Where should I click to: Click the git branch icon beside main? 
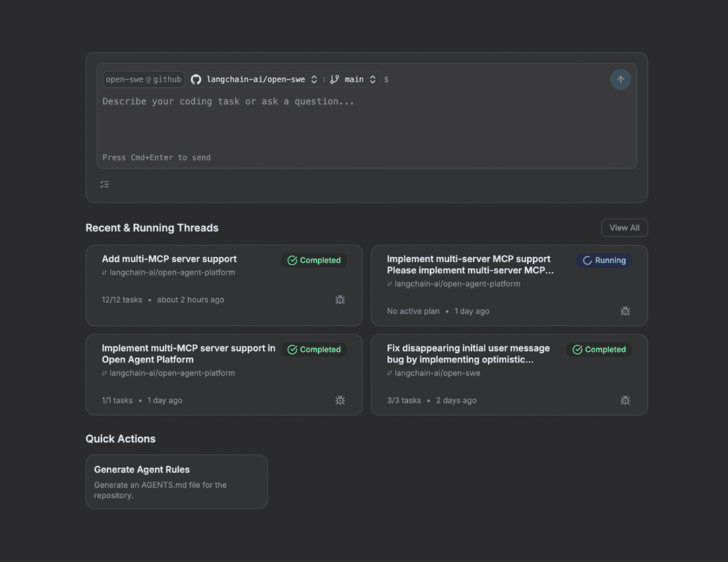334,80
